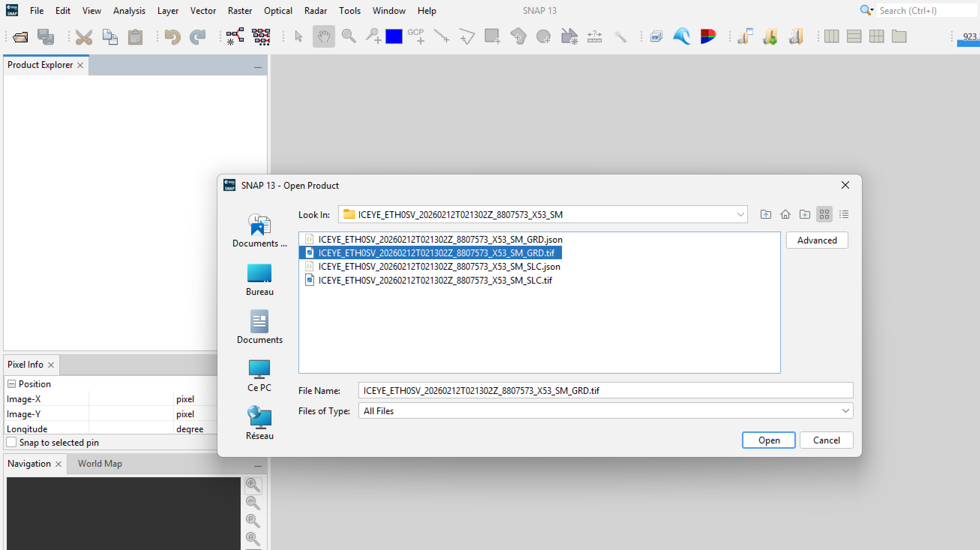The height and width of the screenshot is (550, 980).
Task: Open Ce PC location in dialog sidebar
Action: [x=259, y=376]
